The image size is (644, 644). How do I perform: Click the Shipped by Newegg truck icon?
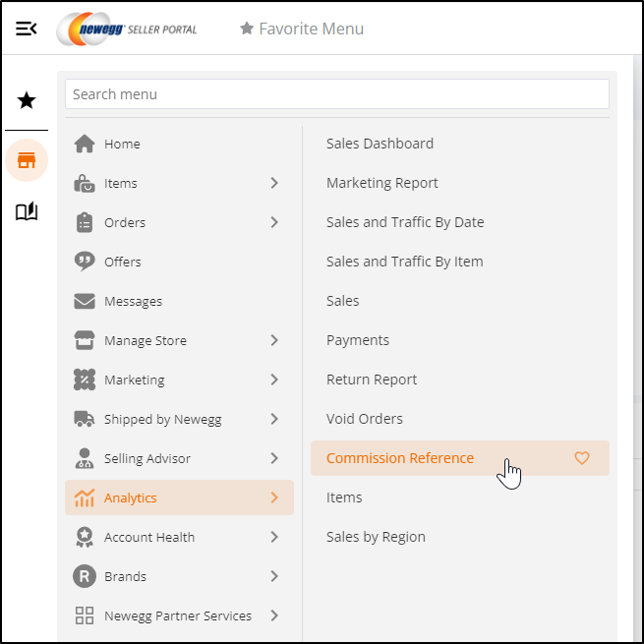[85, 419]
